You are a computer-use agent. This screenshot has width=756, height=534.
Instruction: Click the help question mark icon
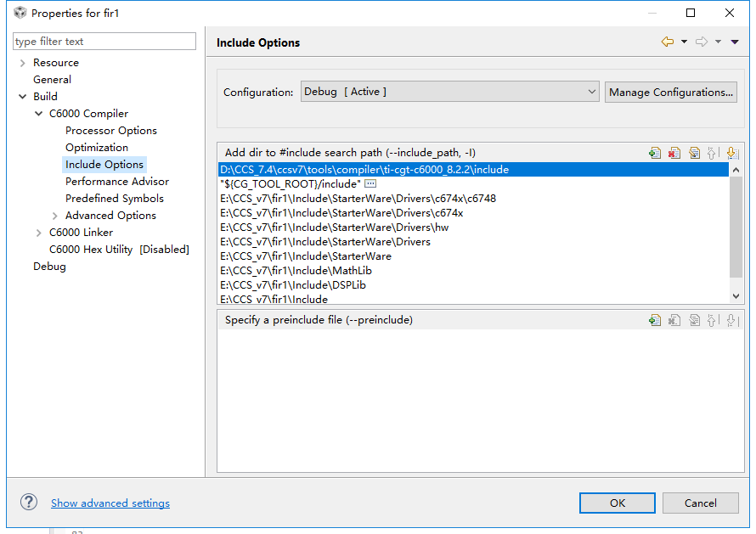pyautogui.click(x=29, y=503)
